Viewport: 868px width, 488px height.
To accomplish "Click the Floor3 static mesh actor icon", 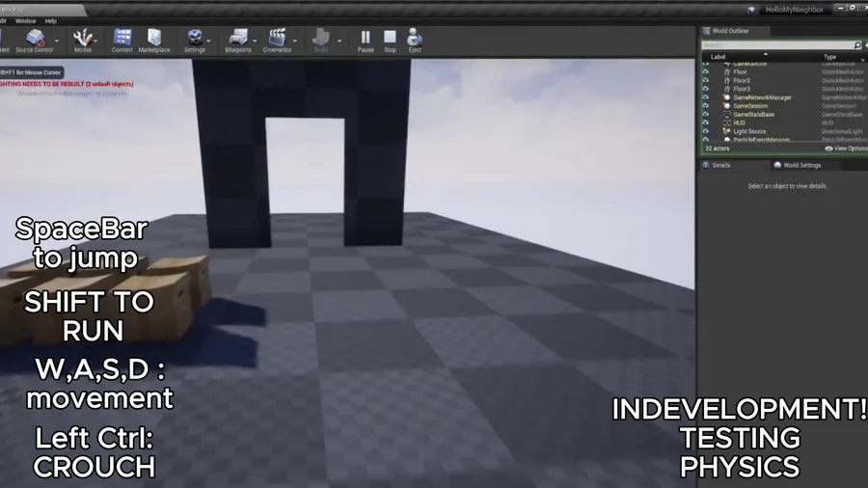I will [727, 89].
